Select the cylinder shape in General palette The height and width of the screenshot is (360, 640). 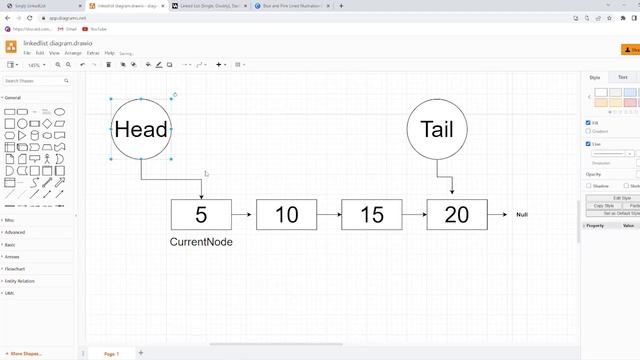click(x=35, y=136)
